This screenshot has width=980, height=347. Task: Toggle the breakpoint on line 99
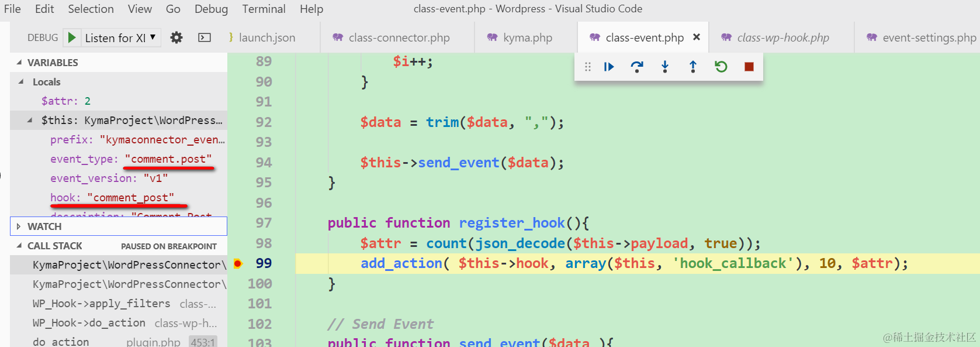click(x=237, y=263)
